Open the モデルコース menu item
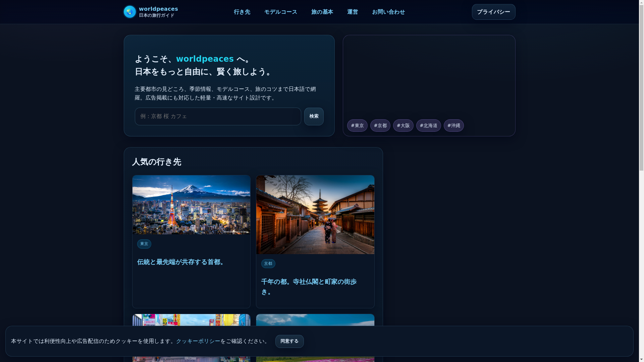644x362 pixels. (x=281, y=12)
